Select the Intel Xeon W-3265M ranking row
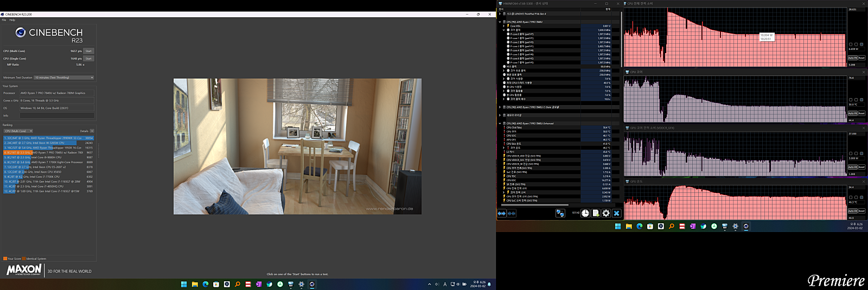 (48, 143)
